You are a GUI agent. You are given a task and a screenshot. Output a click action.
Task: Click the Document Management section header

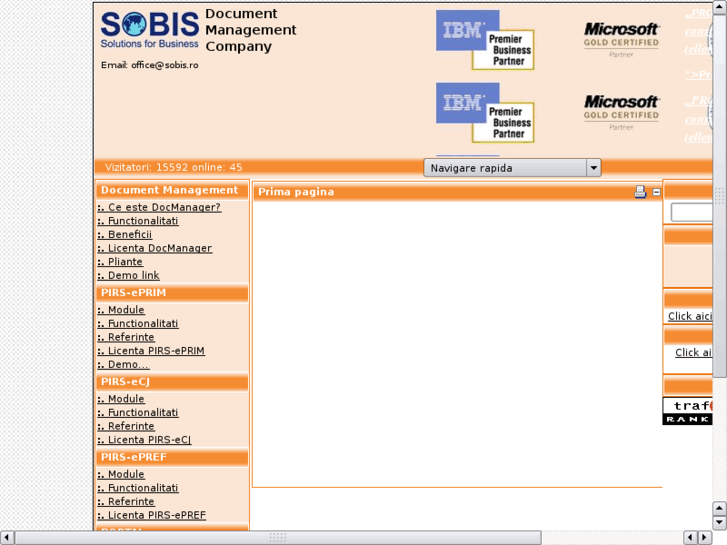point(172,190)
